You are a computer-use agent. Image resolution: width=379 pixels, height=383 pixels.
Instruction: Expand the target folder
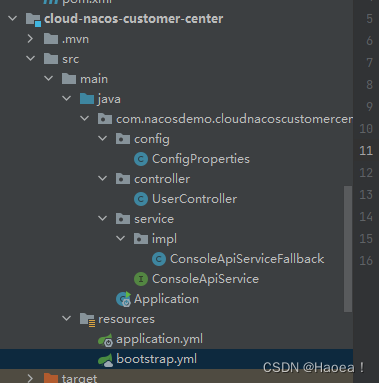pos(30,378)
